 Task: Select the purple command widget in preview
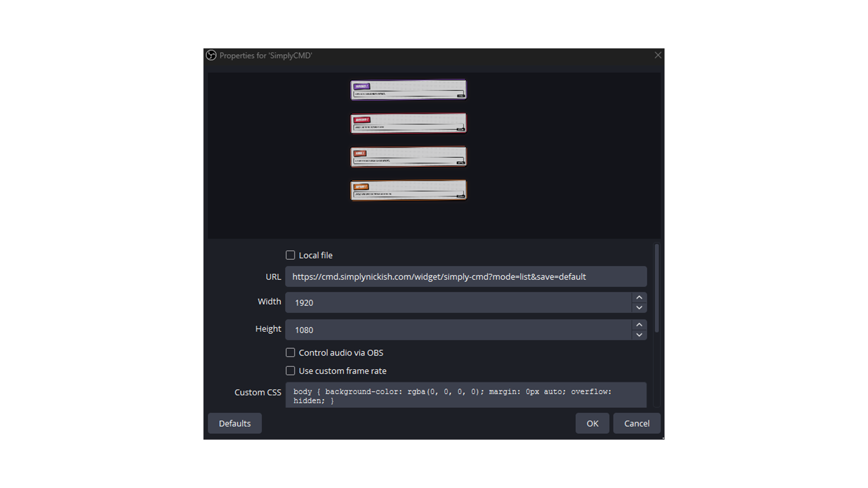click(408, 89)
